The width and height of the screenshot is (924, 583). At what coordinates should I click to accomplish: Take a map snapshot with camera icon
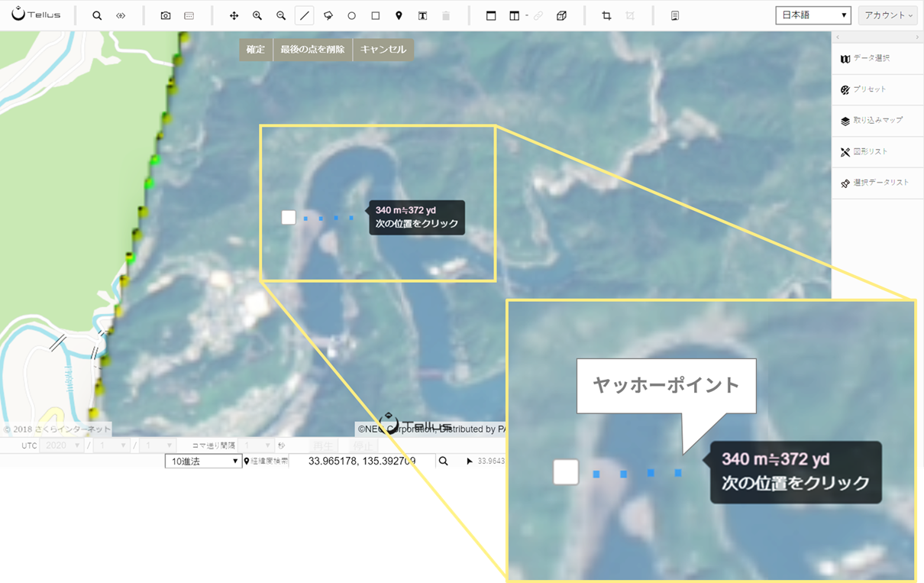166,15
